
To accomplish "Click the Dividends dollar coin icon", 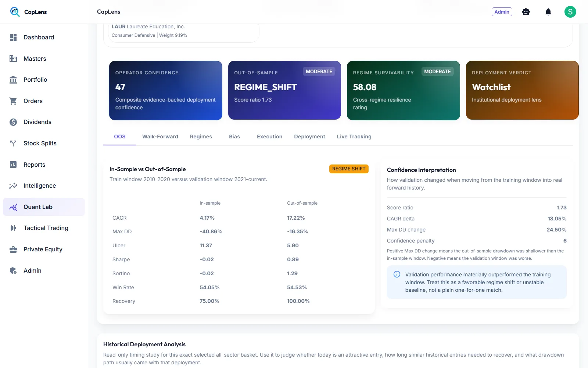I will pyautogui.click(x=13, y=122).
